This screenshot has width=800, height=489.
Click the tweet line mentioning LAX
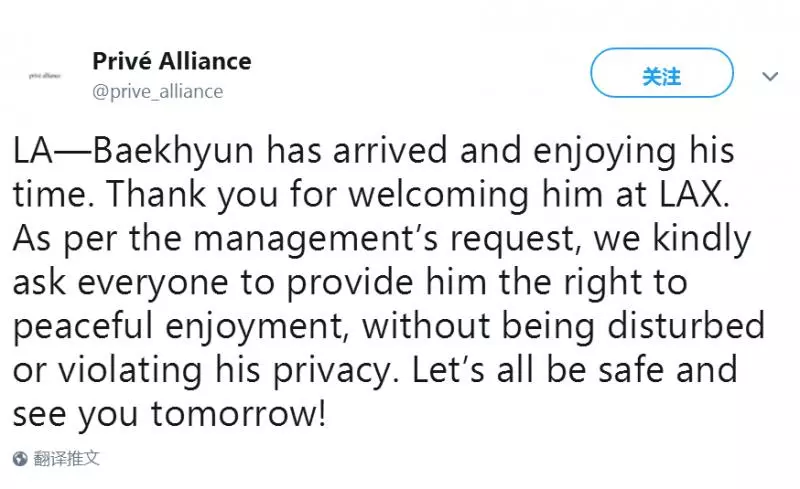pos(371,195)
